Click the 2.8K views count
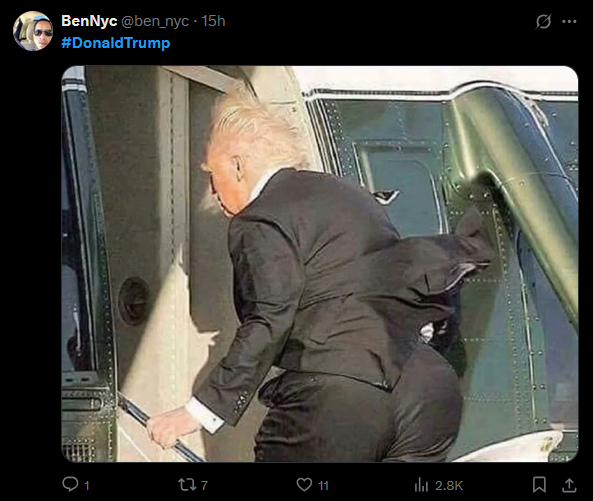This screenshot has height=501, width=593. tap(449, 485)
